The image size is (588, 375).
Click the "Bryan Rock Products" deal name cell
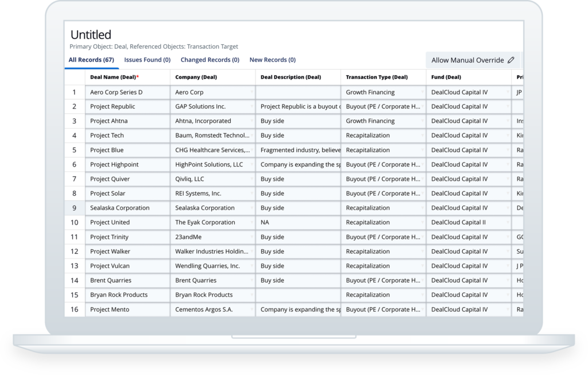coord(127,295)
